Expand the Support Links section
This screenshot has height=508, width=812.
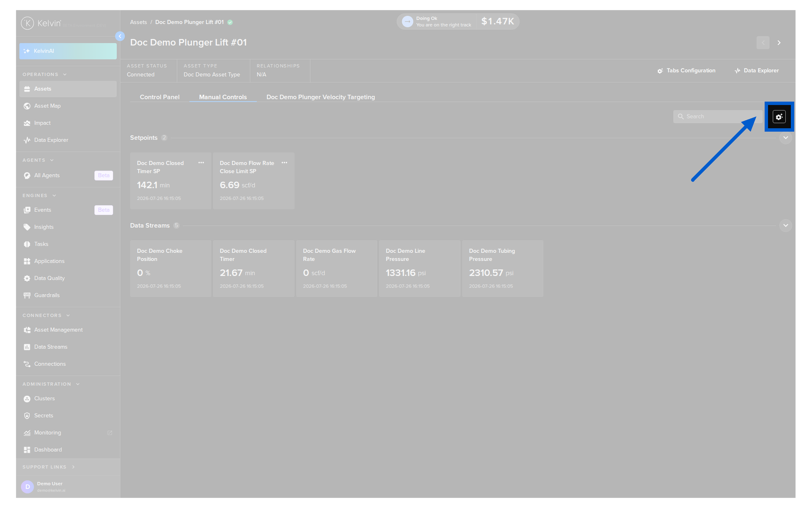[x=73, y=467]
